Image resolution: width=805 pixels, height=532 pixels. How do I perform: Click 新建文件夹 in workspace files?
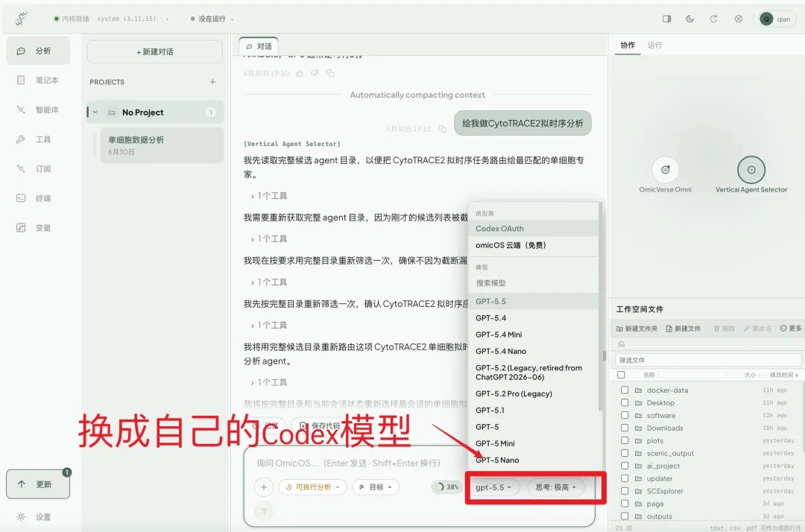637,329
